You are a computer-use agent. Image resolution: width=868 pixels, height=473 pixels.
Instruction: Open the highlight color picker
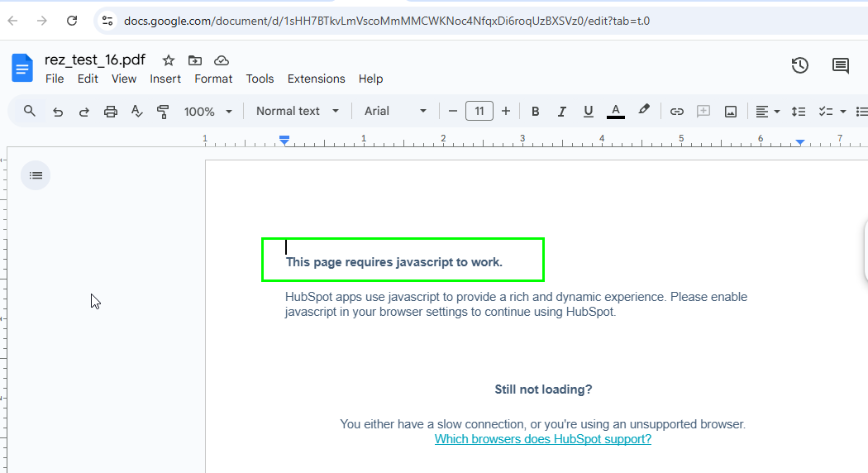pos(643,110)
